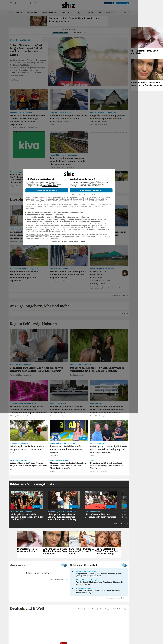Viewport: 163px width, 644px height.
Task: Open the Zum E-Paper arrow button
Action: [123, 3]
